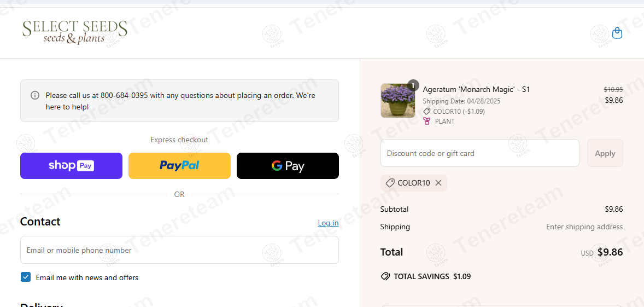Click the Discount code or gift card field

pyautogui.click(x=479, y=153)
